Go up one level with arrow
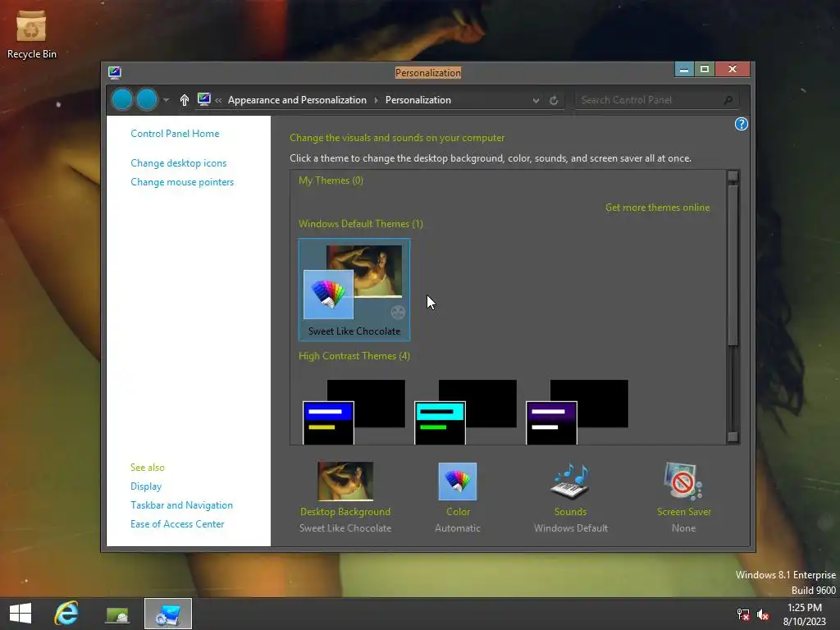The width and height of the screenshot is (840, 630). 185,100
